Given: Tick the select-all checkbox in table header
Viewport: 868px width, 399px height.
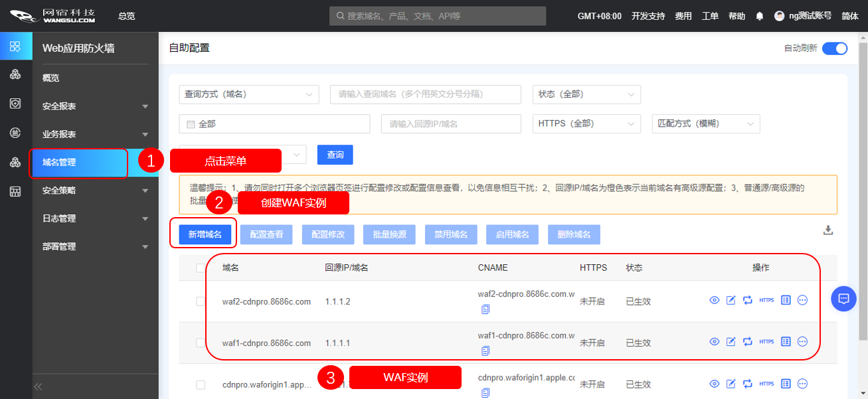Looking at the screenshot, I should pos(201,268).
